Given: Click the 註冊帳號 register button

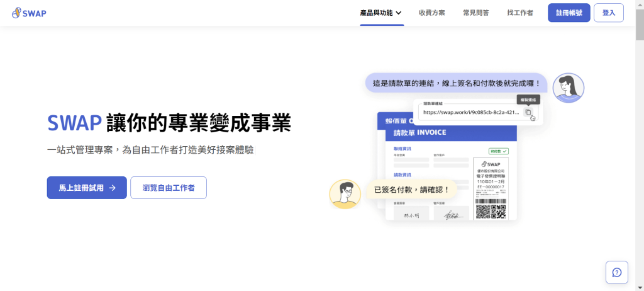Looking at the screenshot, I should [569, 13].
